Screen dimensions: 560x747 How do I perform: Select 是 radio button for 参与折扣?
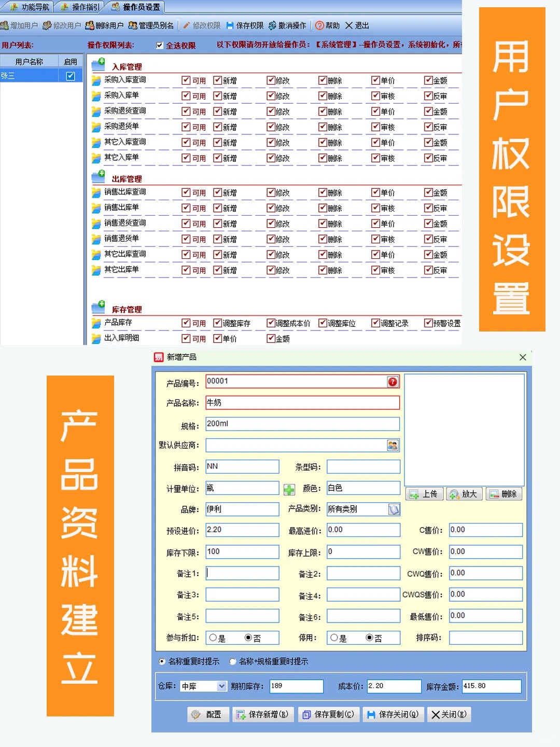click(x=213, y=638)
